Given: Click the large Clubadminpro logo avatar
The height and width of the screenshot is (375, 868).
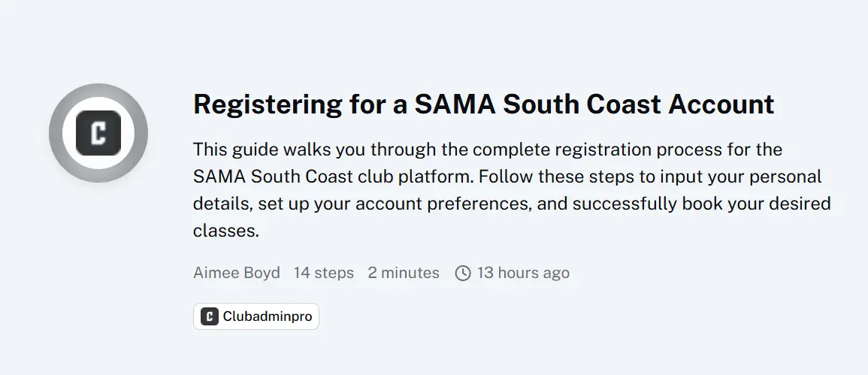Looking at the screenshot, I should (98, 133).
